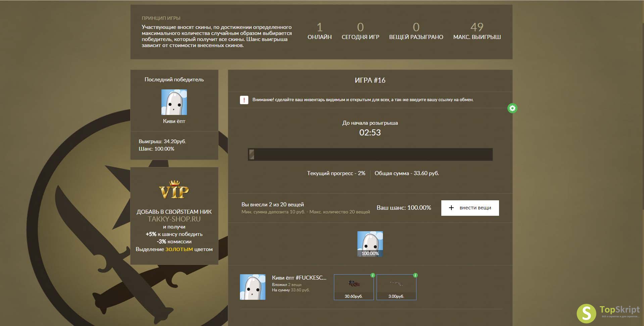Viewport: 644px width, 326px height.
Task: Click the Вы внесли 2 из 20 вещей text
Action: coord(273,204)
